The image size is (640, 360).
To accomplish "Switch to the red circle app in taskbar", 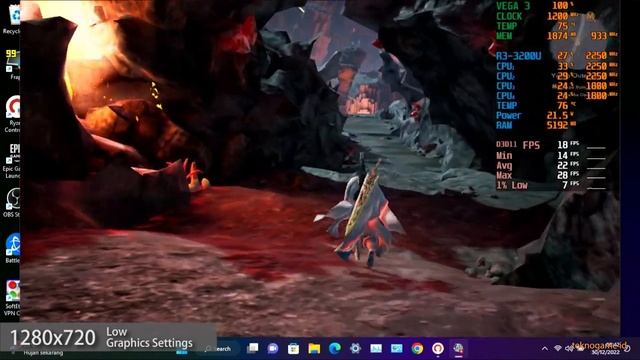I will [x=438, y=348].
